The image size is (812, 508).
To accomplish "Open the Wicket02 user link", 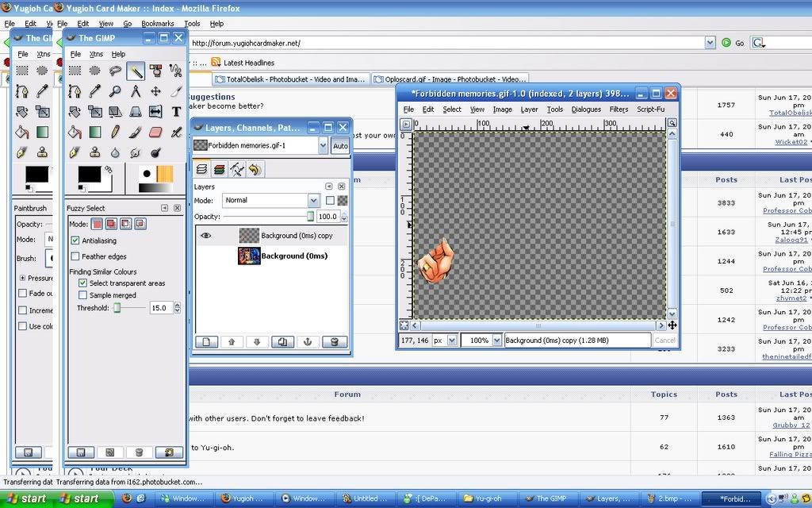I will (x=791, y=141).
